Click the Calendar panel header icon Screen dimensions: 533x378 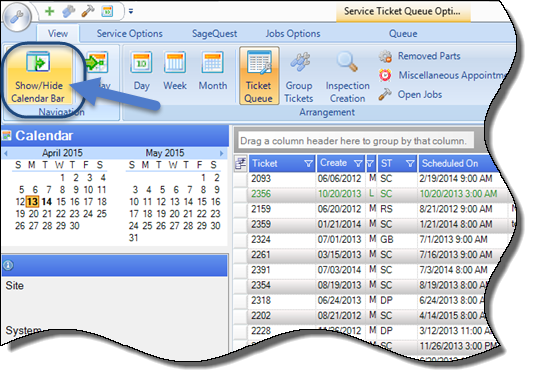7,136
